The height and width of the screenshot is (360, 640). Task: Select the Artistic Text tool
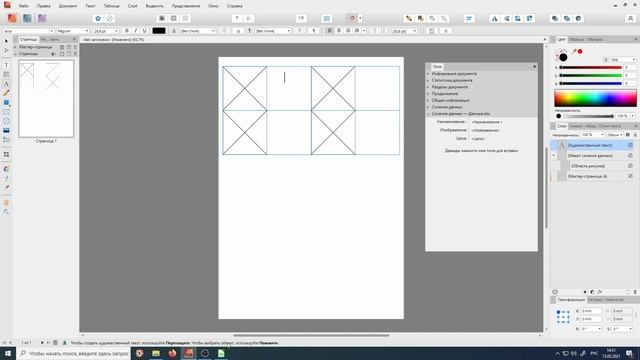pos(6,84)
